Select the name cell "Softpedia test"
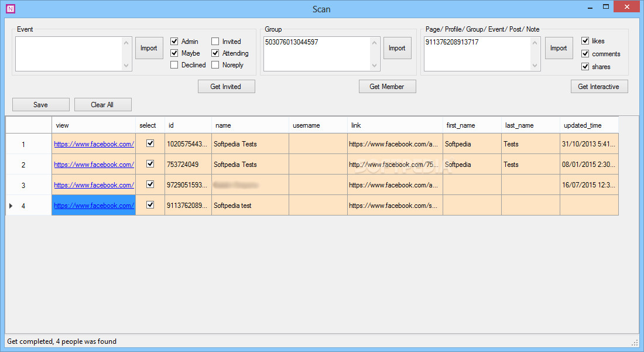 (x=250, y=206)
